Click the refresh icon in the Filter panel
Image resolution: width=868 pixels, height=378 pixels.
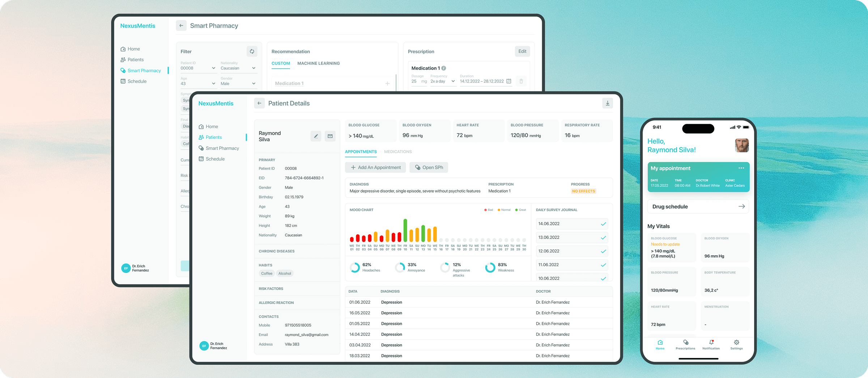(252, 51)
